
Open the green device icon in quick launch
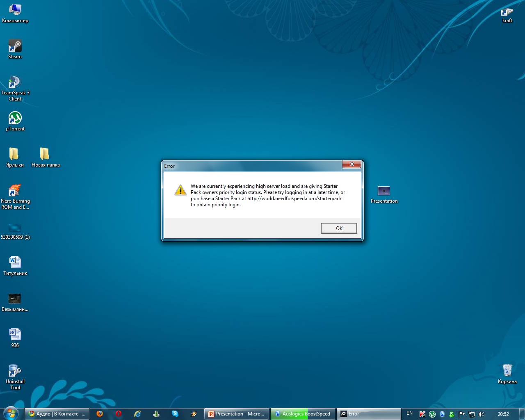[156, 414]
